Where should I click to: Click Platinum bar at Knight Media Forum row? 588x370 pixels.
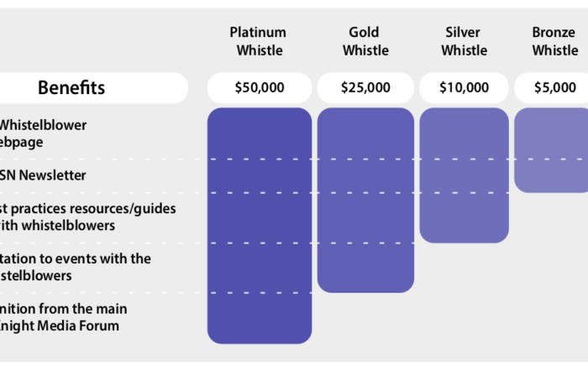(x=259, y=318)
